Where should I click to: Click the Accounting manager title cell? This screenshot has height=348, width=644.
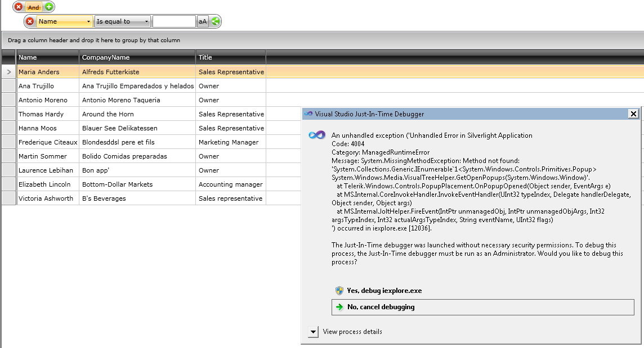point(231,184)
